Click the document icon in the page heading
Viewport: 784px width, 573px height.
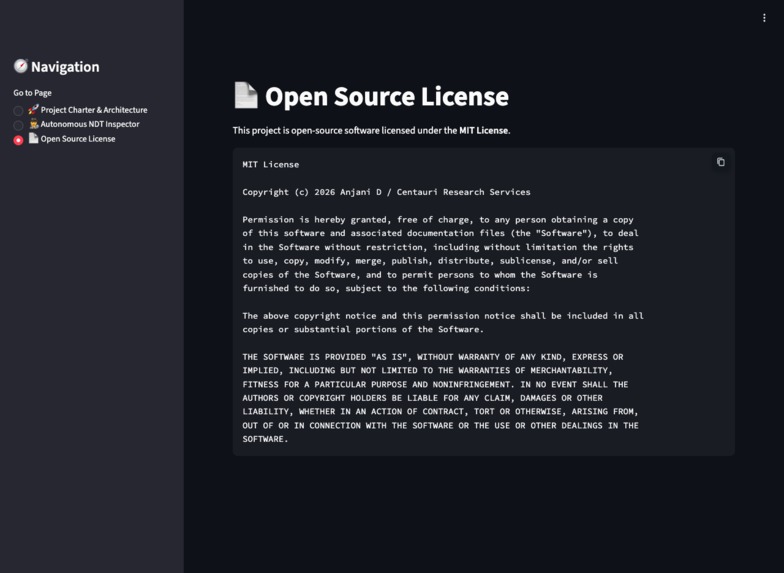pos(246,96)
